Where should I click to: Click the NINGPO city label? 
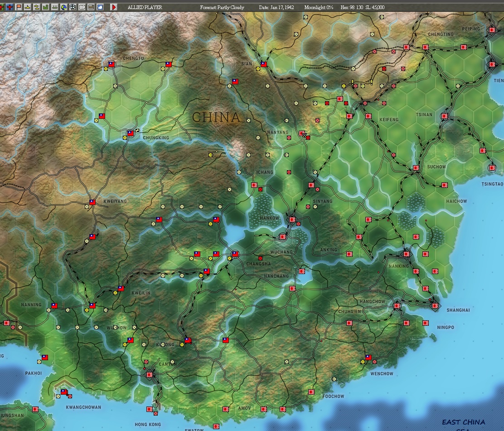[446, 328]
